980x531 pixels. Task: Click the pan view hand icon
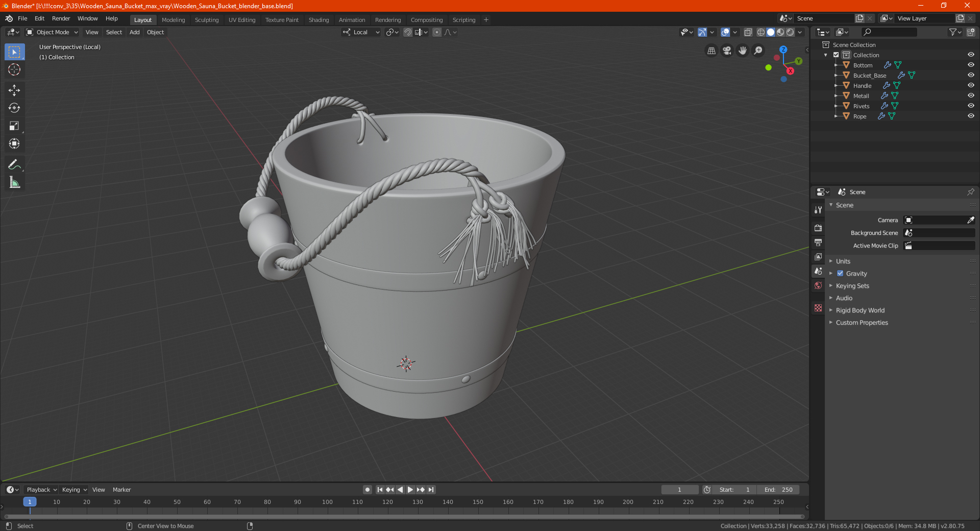pyautogui.click(x=743, y=51)
